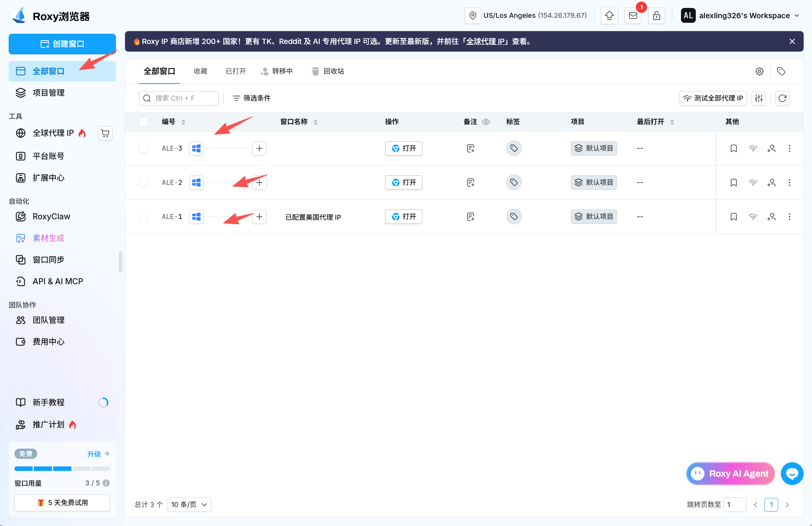
Task: Switch to the 收藏 tab
Action: [201, 71]
